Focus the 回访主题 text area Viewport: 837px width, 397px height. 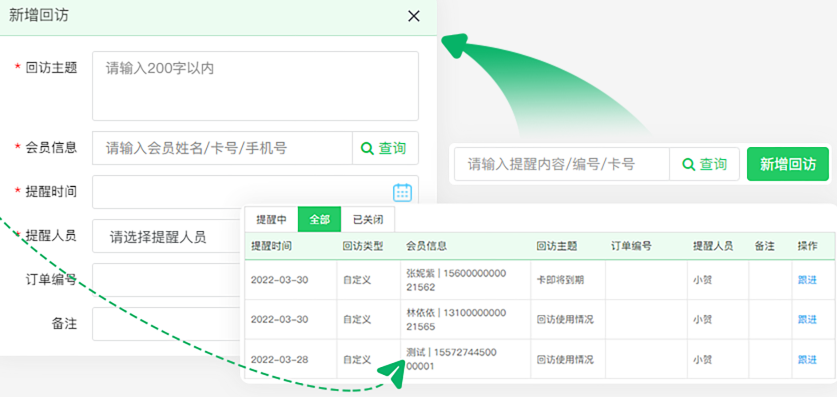coord(255,86)
